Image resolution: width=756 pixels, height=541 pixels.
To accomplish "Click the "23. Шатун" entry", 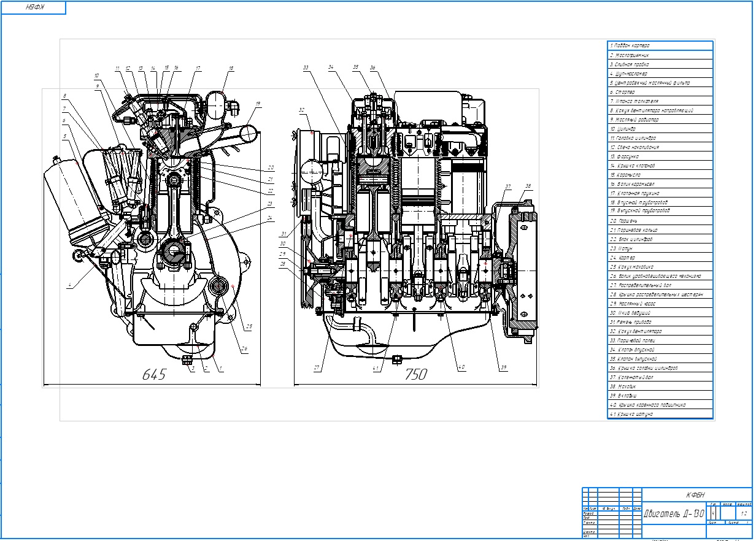I will pyautogui.click(x=660, y=248).
